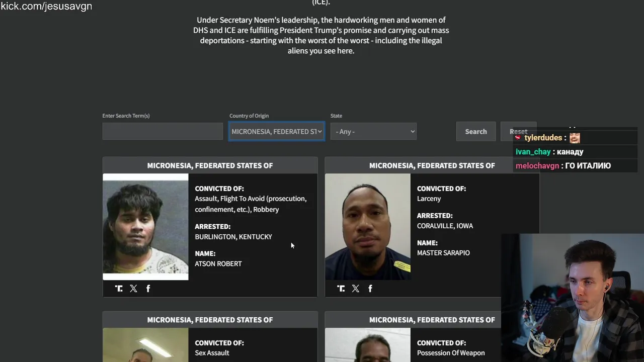Click tylerdudes username in chat
644x362 pixels.
tap(543, 138)
